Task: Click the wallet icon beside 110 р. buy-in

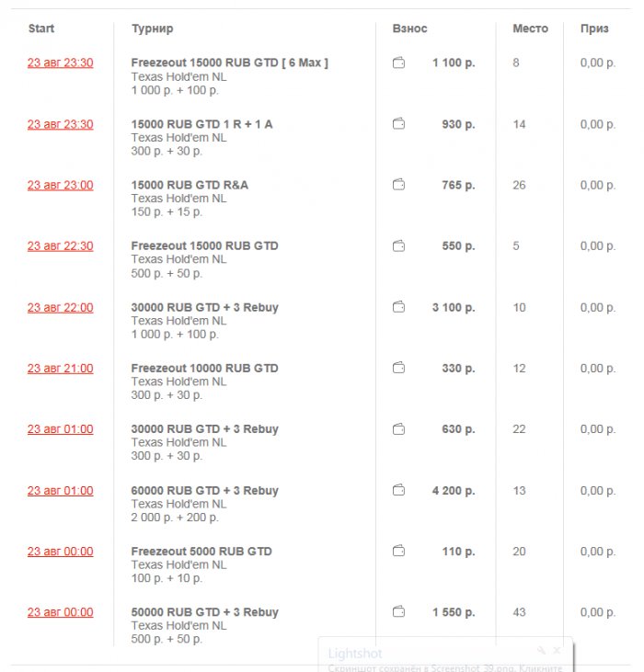Action: point(398,552)
